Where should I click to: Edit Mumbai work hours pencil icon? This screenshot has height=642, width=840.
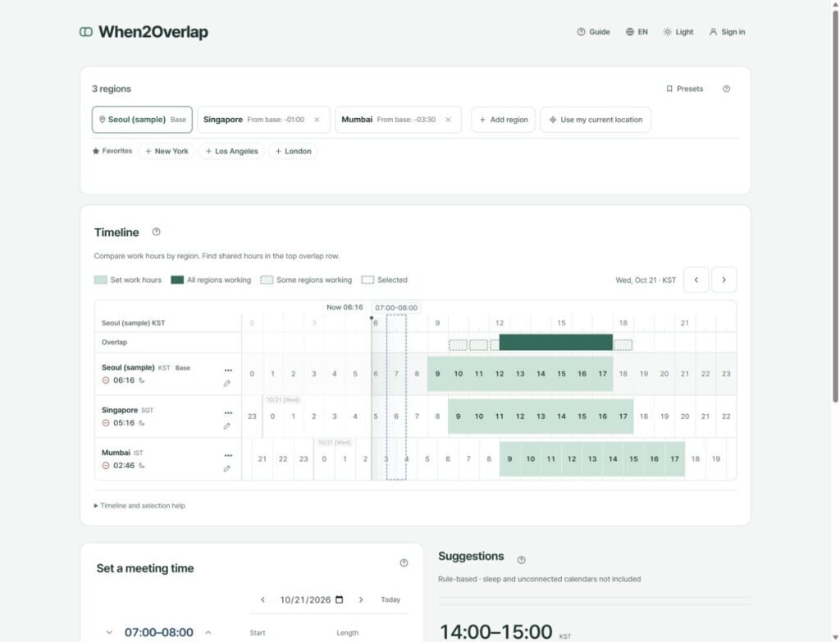tap(227, 468)
